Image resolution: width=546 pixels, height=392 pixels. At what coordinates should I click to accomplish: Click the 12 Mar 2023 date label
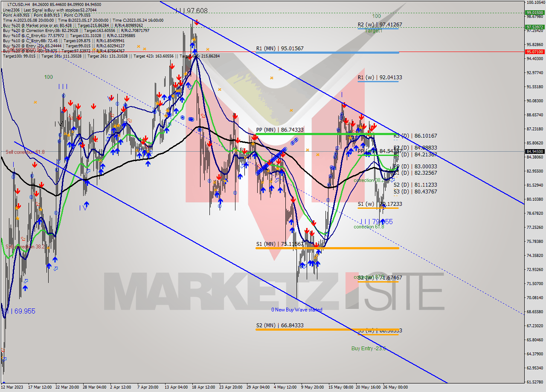tap(12, 387)
